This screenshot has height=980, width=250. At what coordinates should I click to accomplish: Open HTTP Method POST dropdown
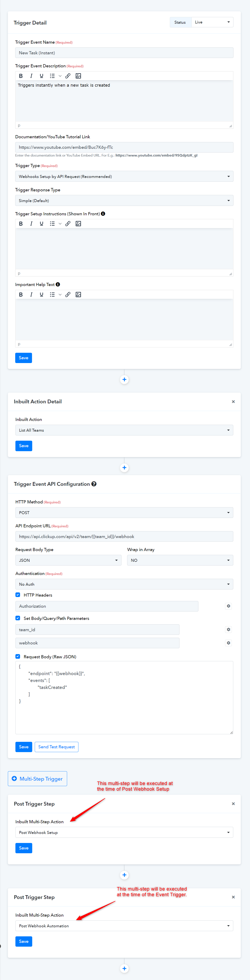[x=124, y=512]
